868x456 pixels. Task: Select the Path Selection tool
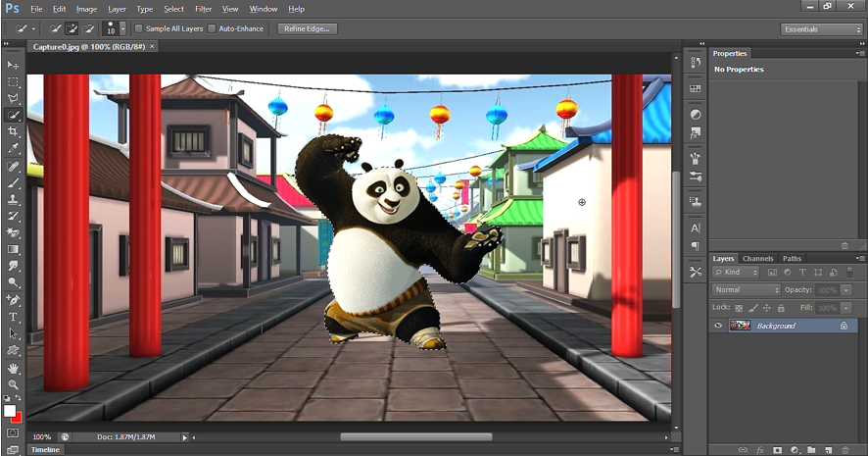13,333
